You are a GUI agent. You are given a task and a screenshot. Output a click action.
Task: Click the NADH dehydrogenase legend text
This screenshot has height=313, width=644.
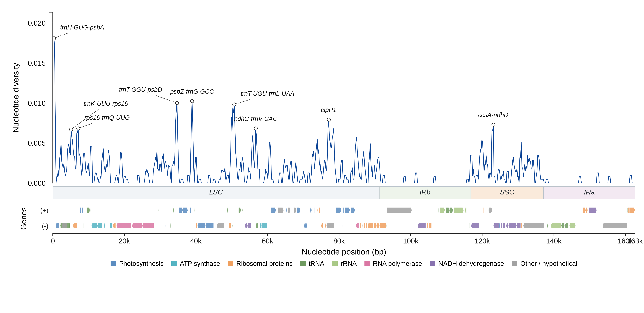(x=471, y=264)
